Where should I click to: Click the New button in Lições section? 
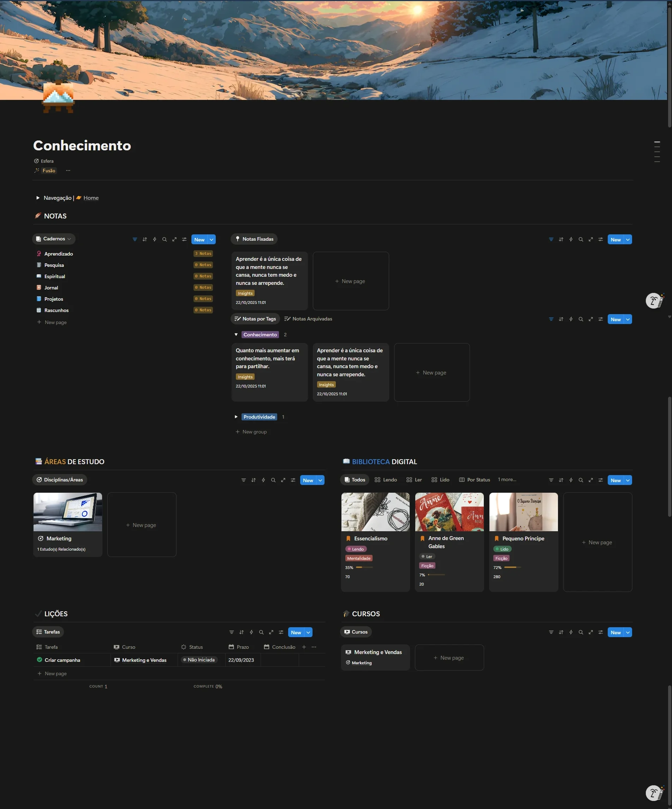296,633
